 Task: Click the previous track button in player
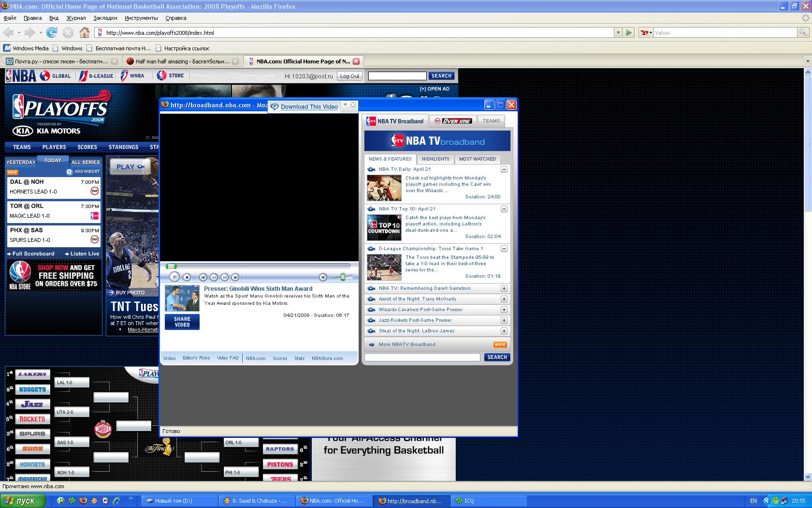click(x=203, y=277)
